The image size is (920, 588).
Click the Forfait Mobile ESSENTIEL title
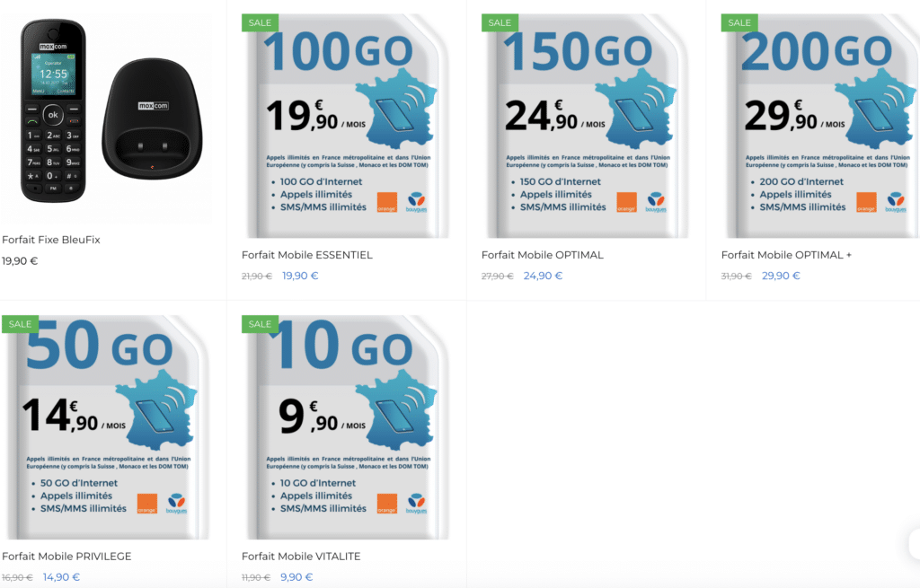306,255
